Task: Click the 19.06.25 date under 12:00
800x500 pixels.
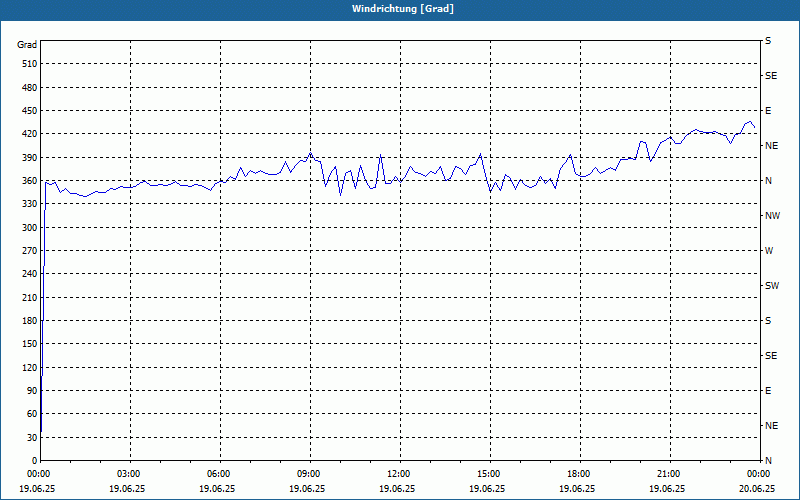Action: (397, 488)
